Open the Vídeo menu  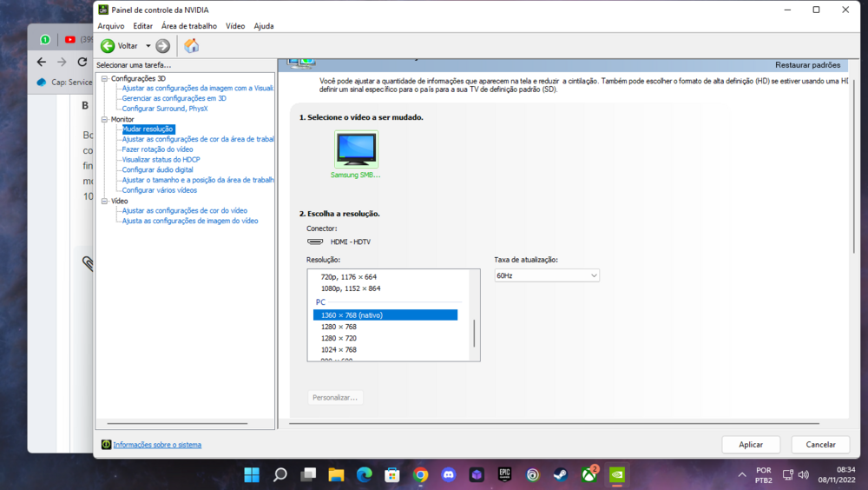[235, 26]
